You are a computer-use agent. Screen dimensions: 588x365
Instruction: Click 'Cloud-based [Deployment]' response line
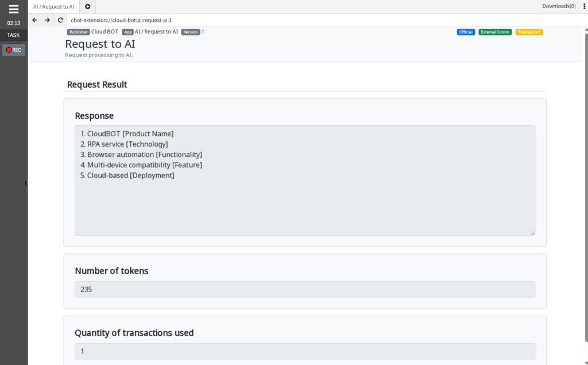click(x=130, y=175)
